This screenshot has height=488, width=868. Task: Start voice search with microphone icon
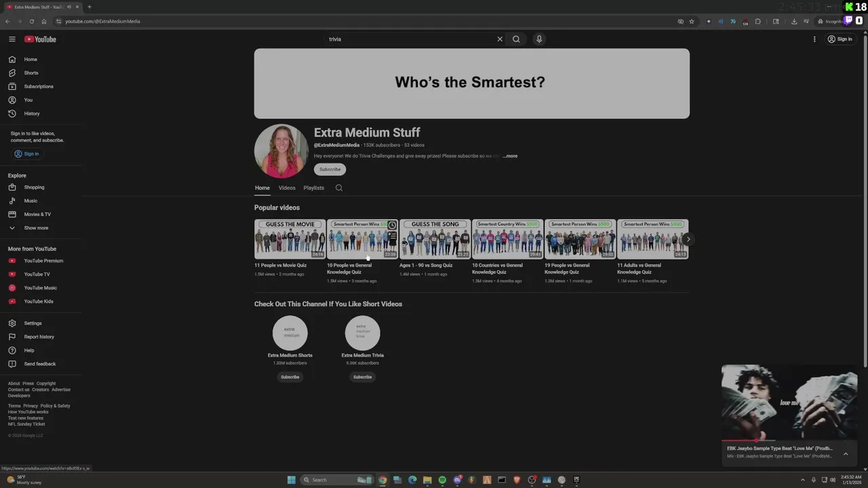539,39
